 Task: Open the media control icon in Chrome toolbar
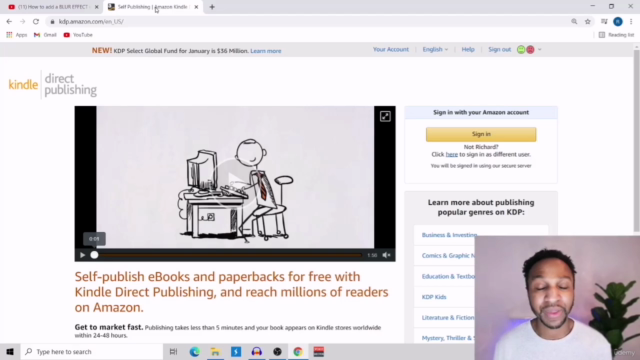(604, 22)
